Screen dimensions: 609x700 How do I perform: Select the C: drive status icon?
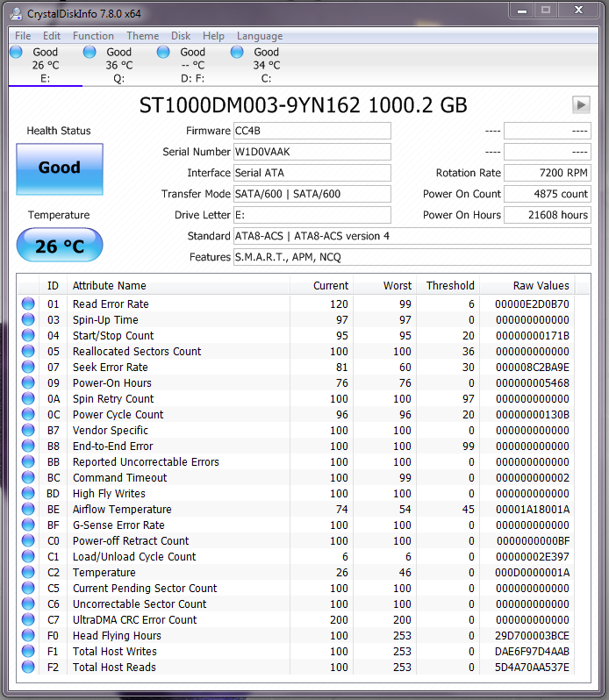point(237,52)
